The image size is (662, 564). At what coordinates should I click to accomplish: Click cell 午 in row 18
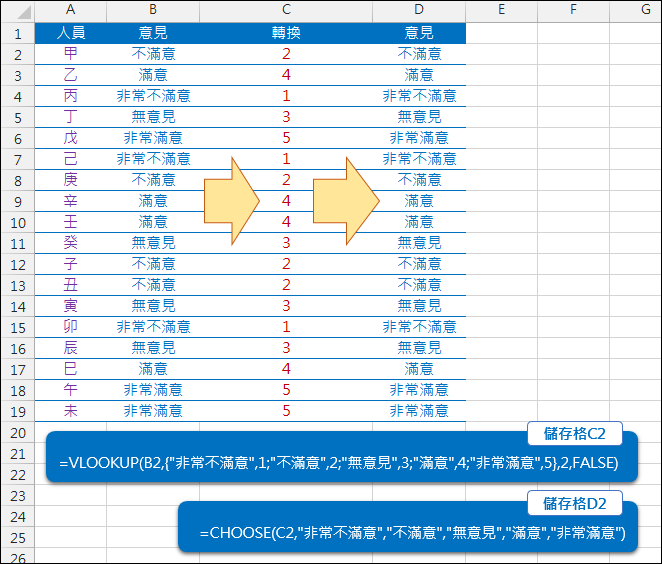pyautogui.click(x=71, y=390)
